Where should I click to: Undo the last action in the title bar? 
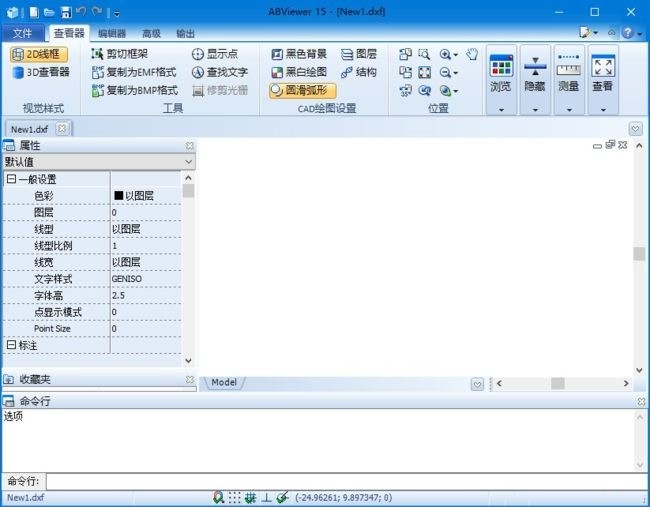click(81, 12)
